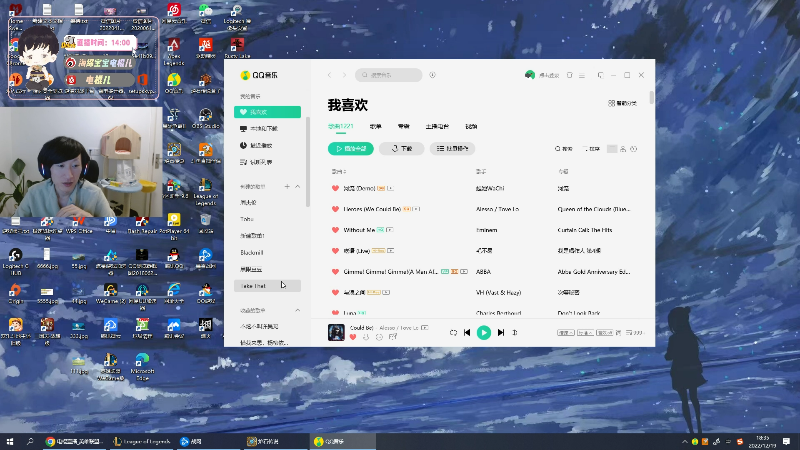Screen dimensions: 800x450
Task: Open the Microsoft Edge desktop icon
Action: point(142,365)
